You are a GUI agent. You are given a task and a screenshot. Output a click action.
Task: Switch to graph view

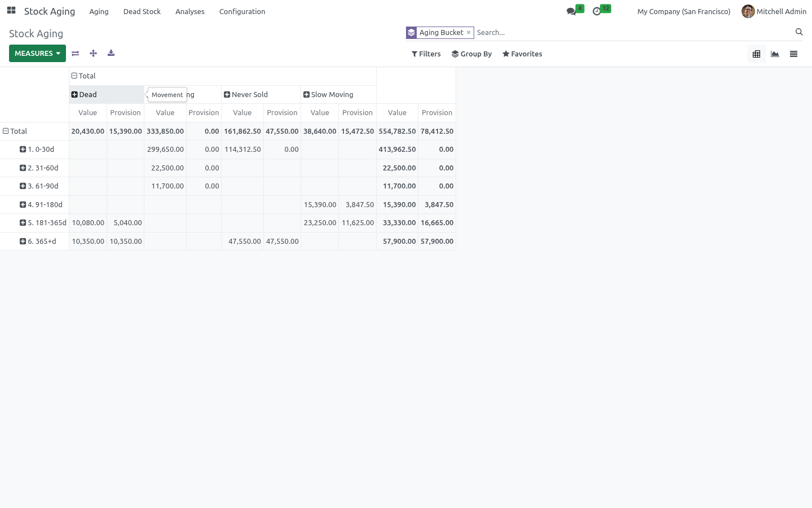(x=775, y=54)
